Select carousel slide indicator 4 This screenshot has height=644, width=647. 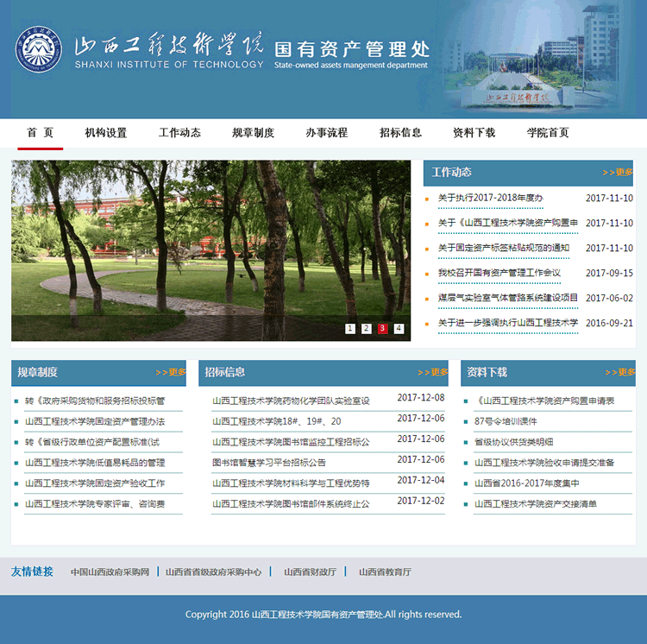click(x=399, y=328)
